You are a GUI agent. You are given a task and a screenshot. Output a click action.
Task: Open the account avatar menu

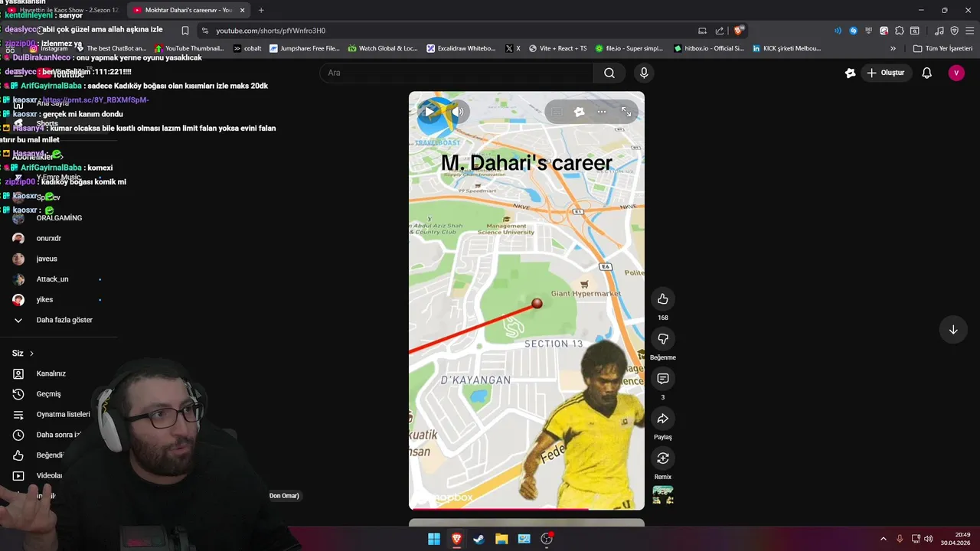[x=956, y=73]
